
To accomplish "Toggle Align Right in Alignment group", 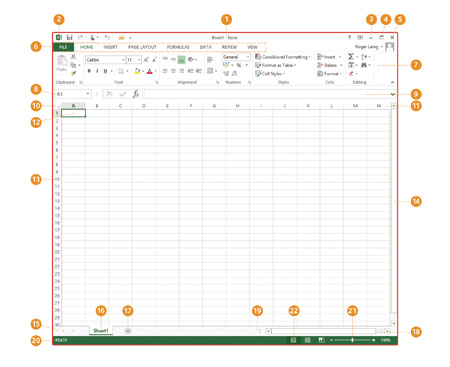I will coord(181,71).
